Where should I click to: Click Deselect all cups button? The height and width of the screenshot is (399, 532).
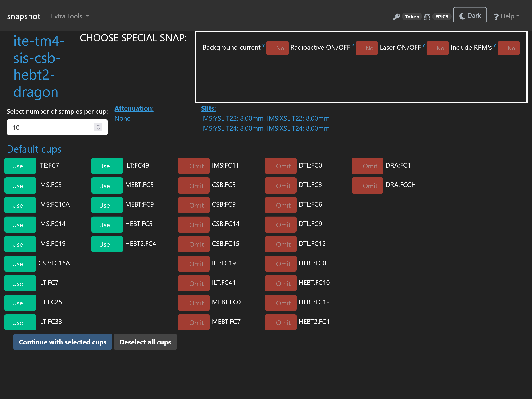point(145,342)
